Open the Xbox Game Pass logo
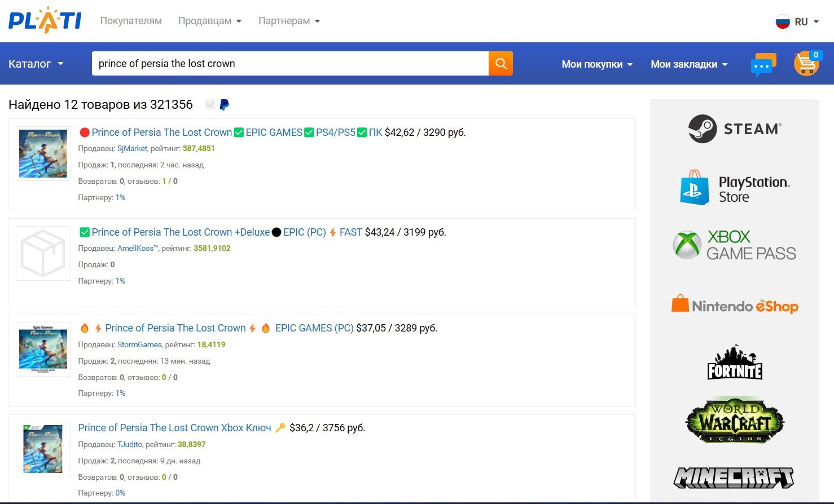Screen dimensions: 834x504 click(735, 245)
